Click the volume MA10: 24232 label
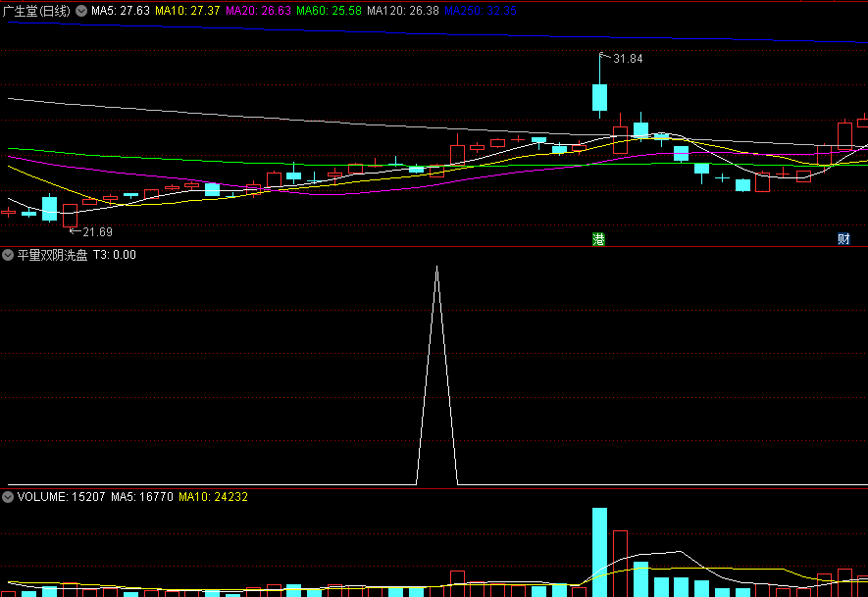The width and height of the screenshot is (868, 597). coord(213,497)
